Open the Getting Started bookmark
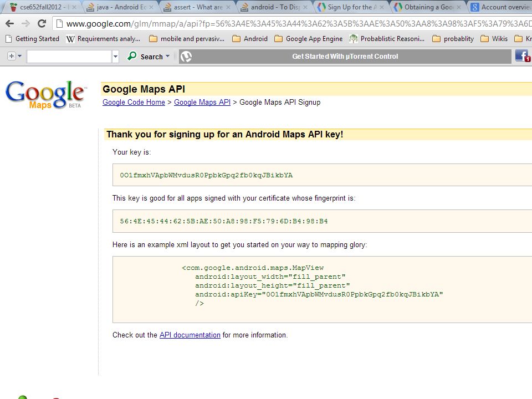The image size is (532, 399). 33,39
